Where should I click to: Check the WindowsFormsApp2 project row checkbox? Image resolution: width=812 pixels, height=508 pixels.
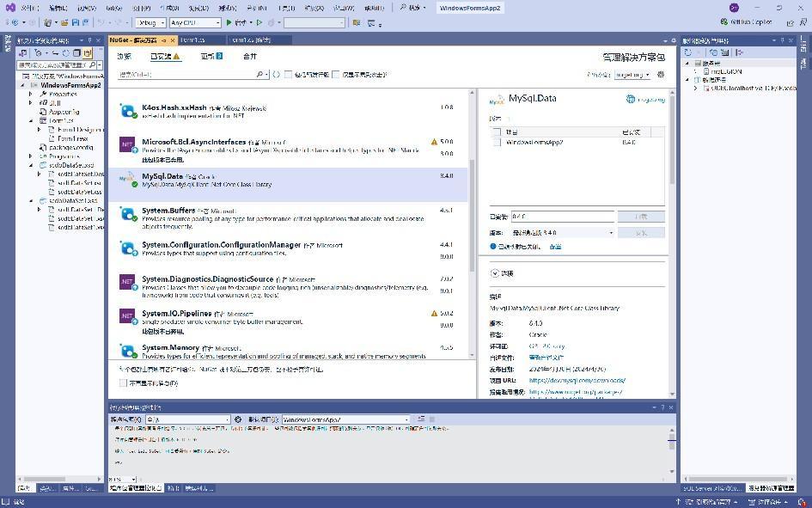click(x=498, y=142)
